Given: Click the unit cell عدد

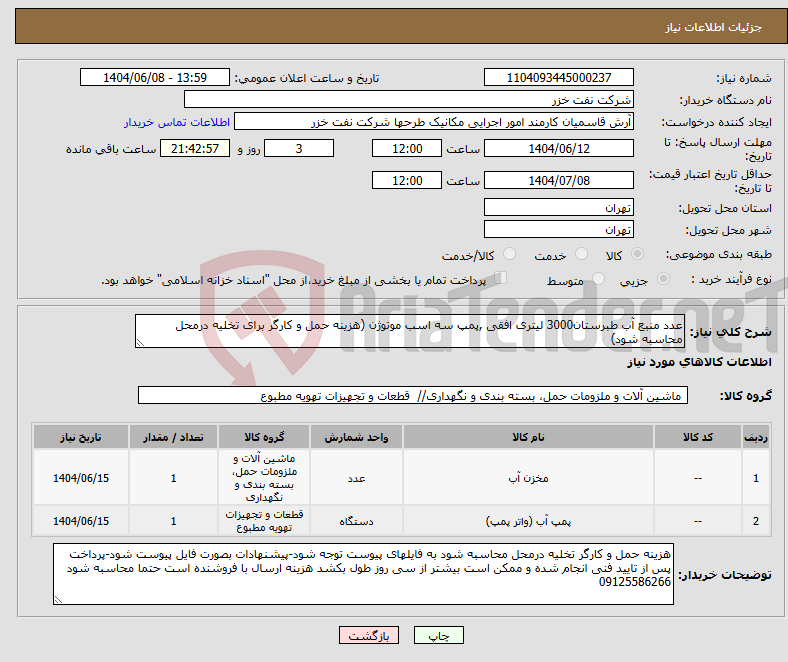Looking at the screenshot, I should (356, 478).
